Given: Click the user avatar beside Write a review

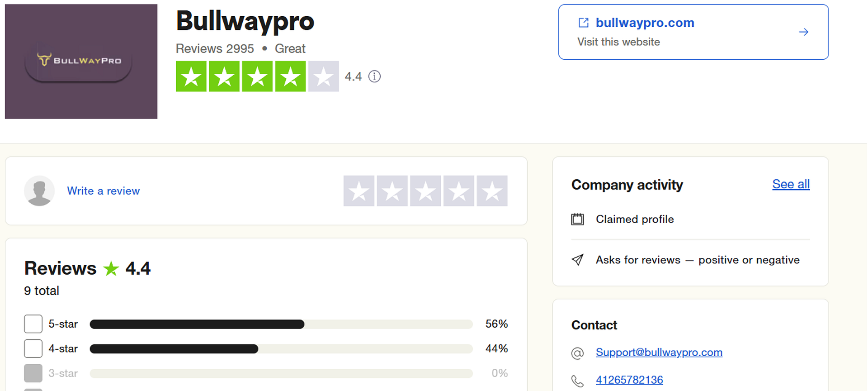Looking at the screenshot, I should point(39,191).
